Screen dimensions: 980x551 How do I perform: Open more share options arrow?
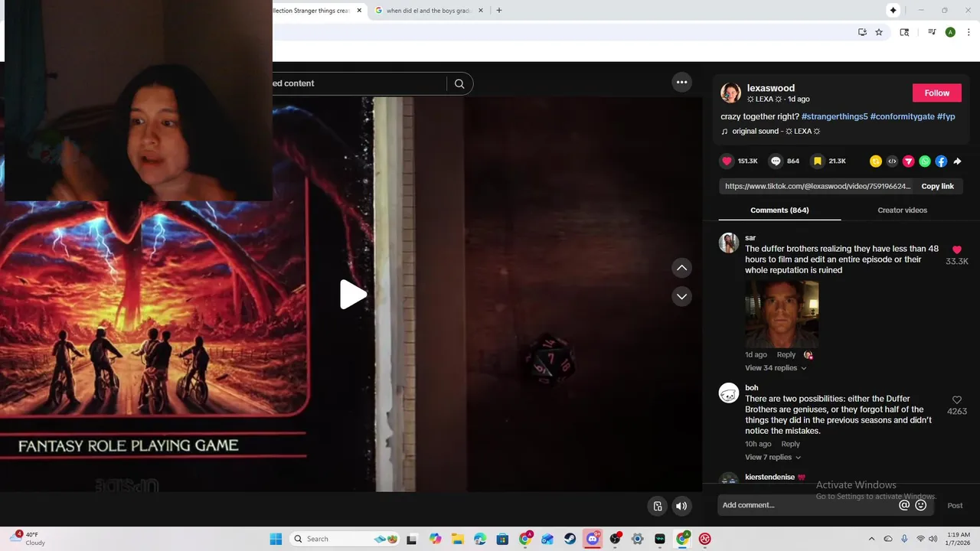[957, 161]
